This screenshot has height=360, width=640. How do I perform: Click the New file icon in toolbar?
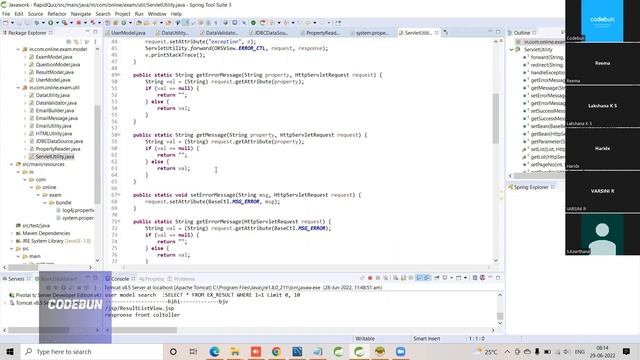click(5, 22)
